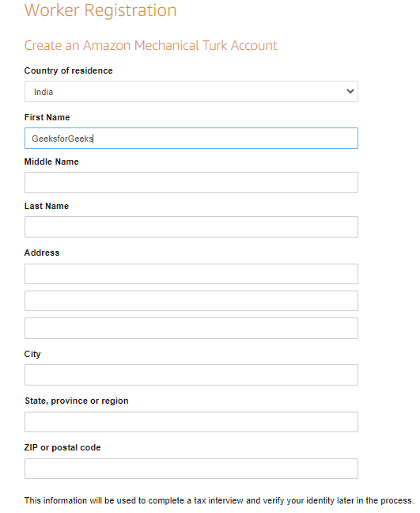
Task: Focus the City input box
Action: pyautogui.click(x=191, y=375)
